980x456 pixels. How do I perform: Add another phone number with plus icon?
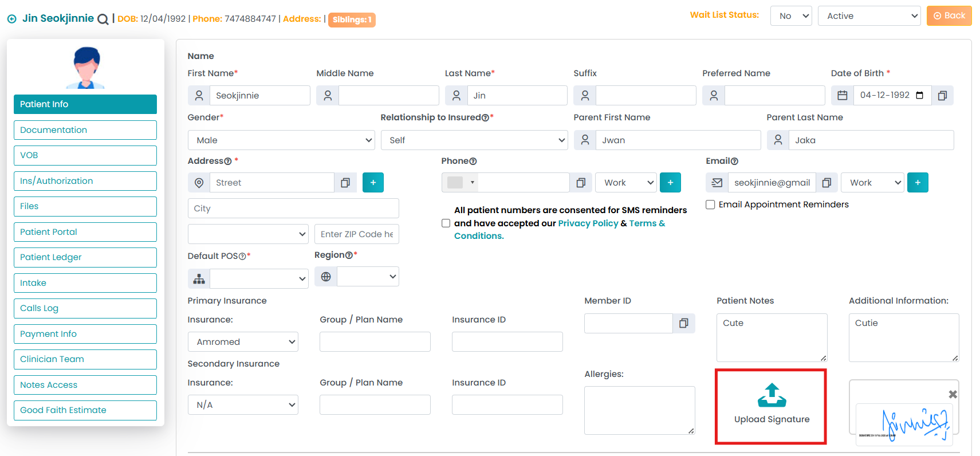click(x=670, y=183)
